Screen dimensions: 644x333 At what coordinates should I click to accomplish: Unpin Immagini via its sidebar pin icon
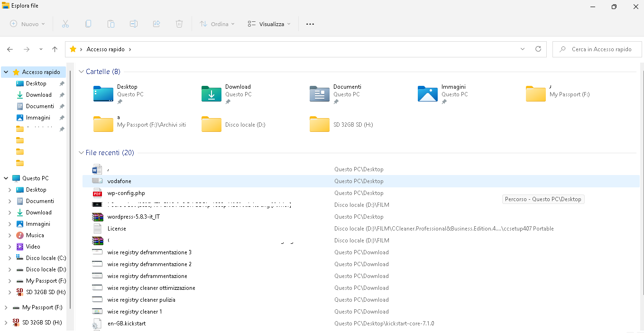point(62,118)
